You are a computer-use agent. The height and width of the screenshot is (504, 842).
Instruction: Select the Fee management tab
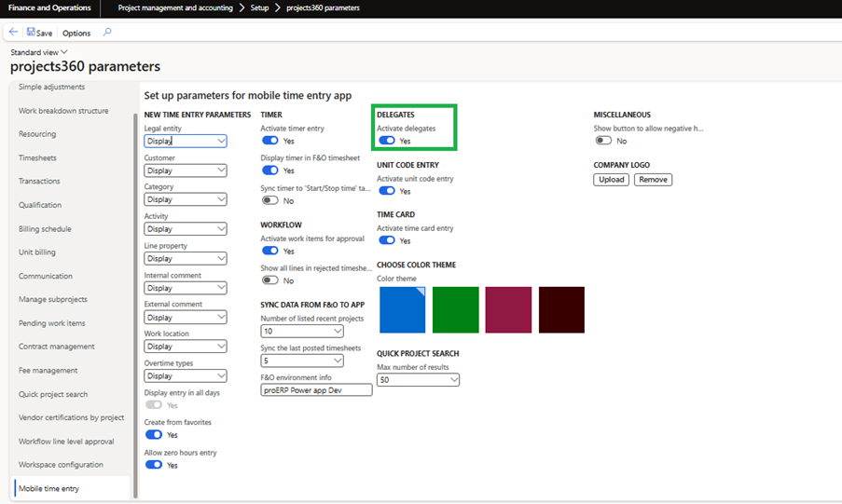[x=48, y=371]
